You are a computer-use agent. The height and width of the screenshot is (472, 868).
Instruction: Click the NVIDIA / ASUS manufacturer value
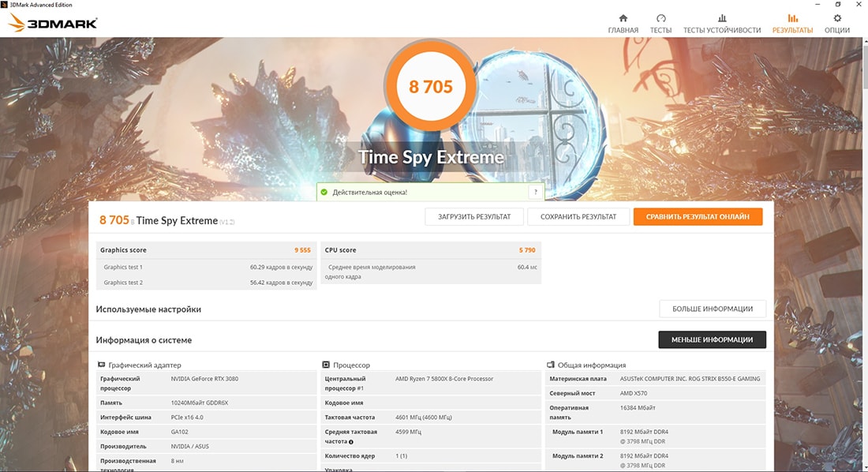tap(189, 447)
